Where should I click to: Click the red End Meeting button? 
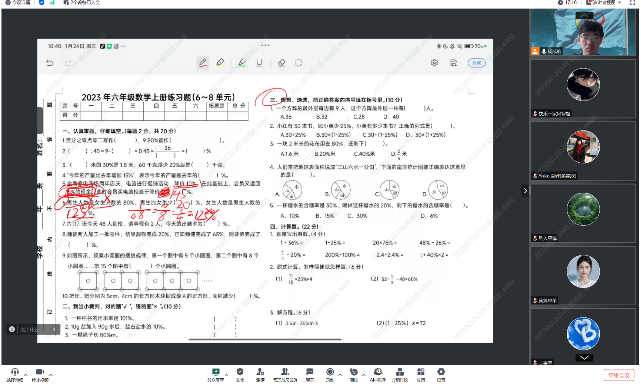coord(619,375)
